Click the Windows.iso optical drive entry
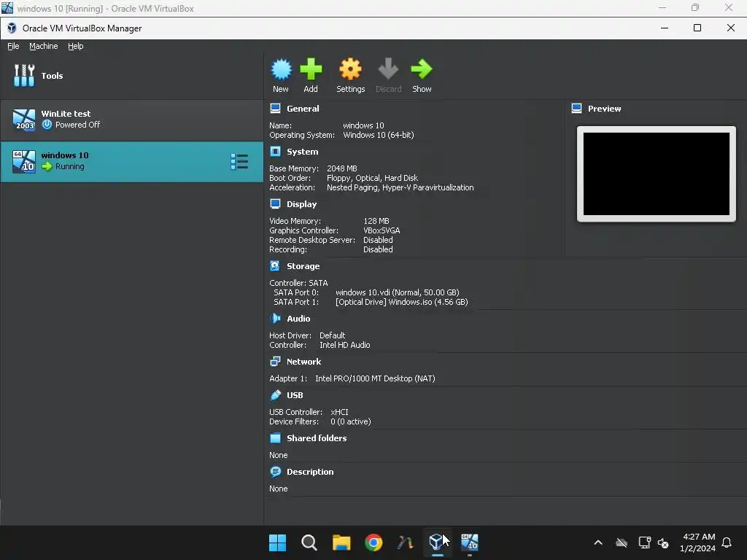Image resolution: width=747 pixels, height=560 pixels. [x=402, y=302]
